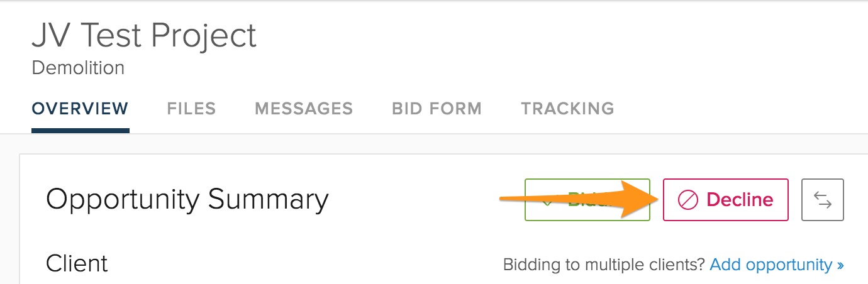Open the Bid Form tab
The height and width of the screenshot is (284, 868).
[437, 109]
